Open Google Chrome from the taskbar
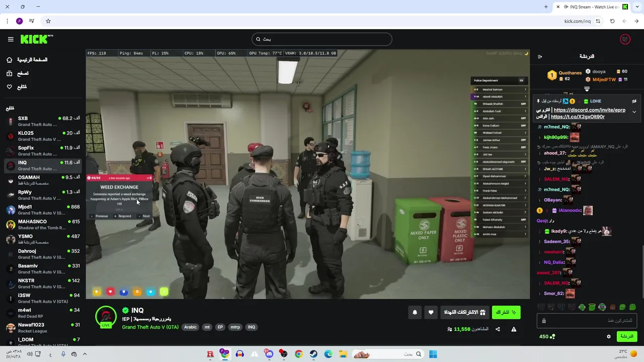The height and width of the screenshot is (362, 644). click(x=298, y=354)
